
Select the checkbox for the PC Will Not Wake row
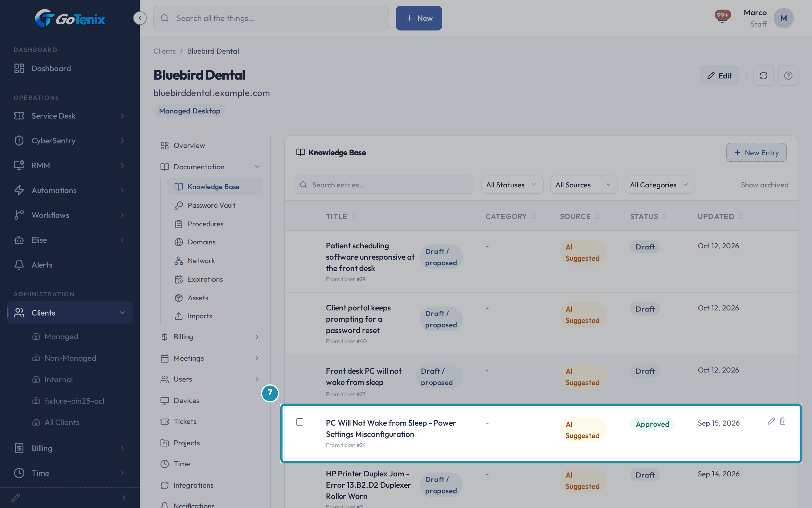pos(300,422)
